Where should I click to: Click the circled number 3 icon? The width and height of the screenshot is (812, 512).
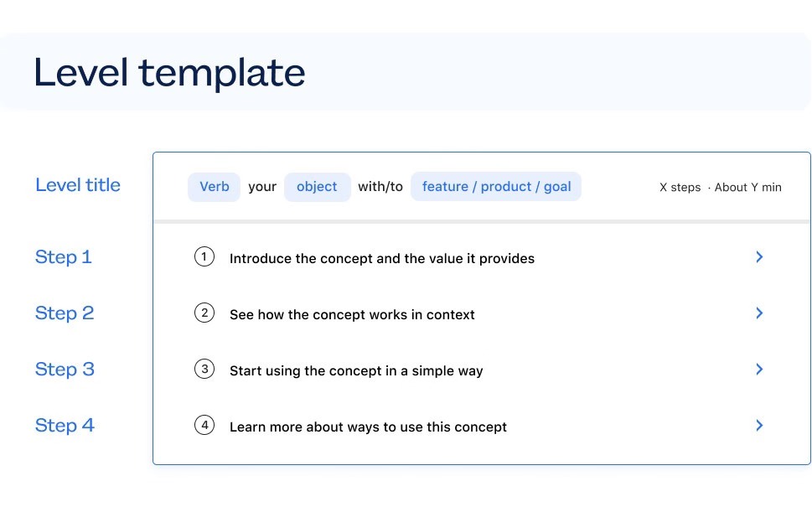204,370
